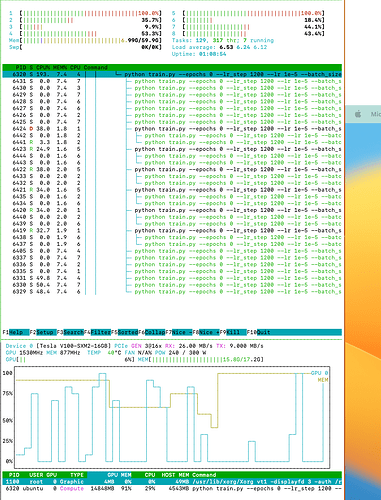Collapse the tree via the F6 Collap button

[152, 332]
